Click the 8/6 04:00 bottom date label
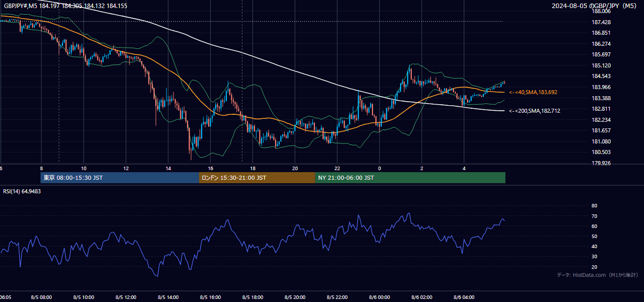Image resolution: width=644 pixels, height=302 pixels. point(465,297)
